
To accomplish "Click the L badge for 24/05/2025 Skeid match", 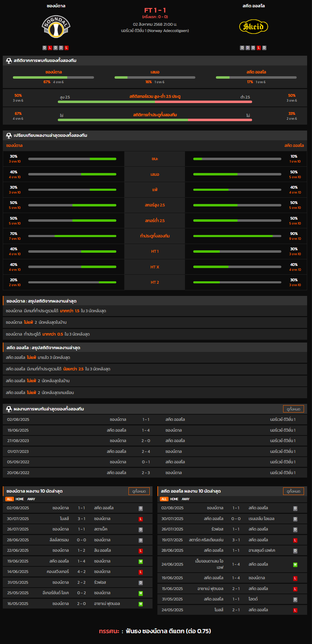I will pyautogui.click(x=295, y=610).
